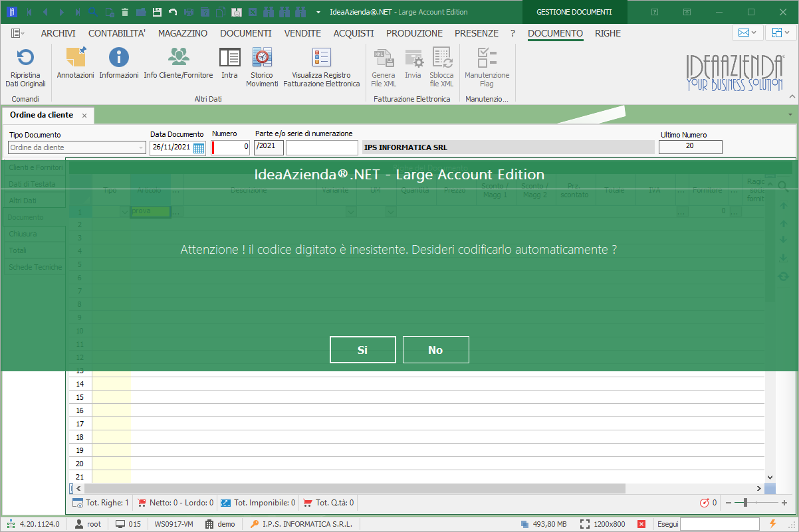This screenshot has height=532, width=799.
Task: Select row 15 header in grid
Action: (80, 397)
